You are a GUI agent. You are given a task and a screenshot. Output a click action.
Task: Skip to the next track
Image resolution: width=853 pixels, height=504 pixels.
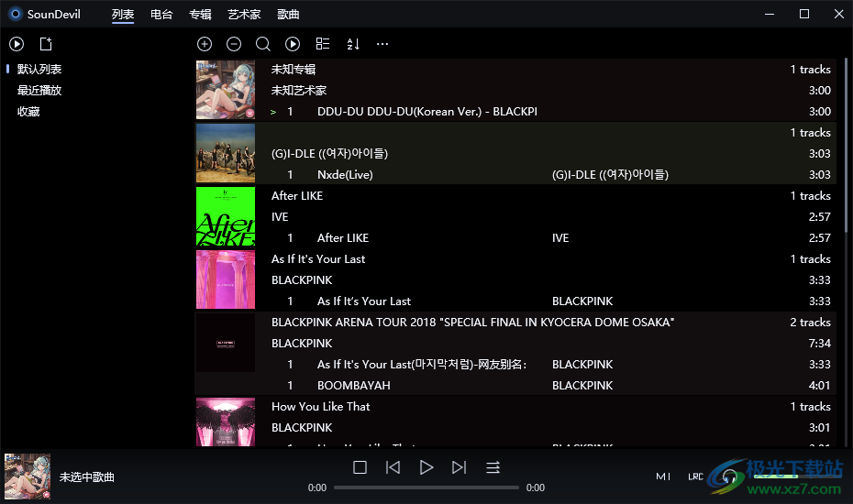(x=460, y=467)
